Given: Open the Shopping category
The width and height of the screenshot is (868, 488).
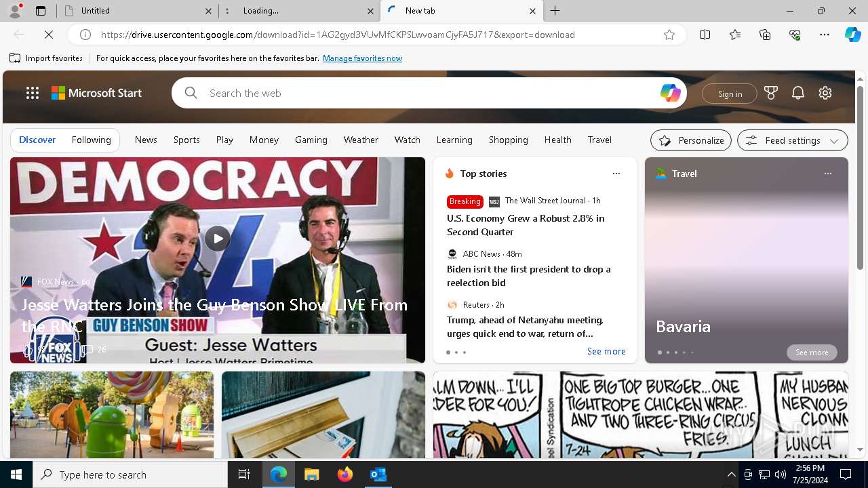Looking at the screenshot, I should click(x=509, y=140).
